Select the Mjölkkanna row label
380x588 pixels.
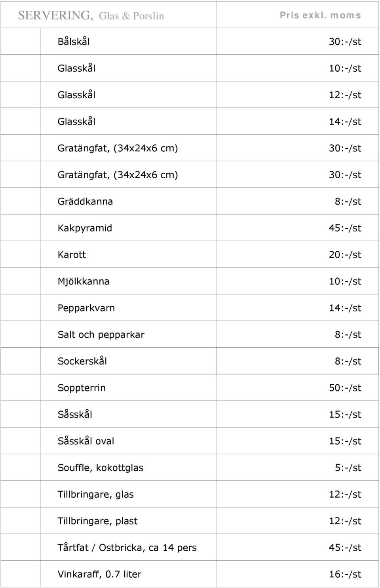(x=84, y=281)
